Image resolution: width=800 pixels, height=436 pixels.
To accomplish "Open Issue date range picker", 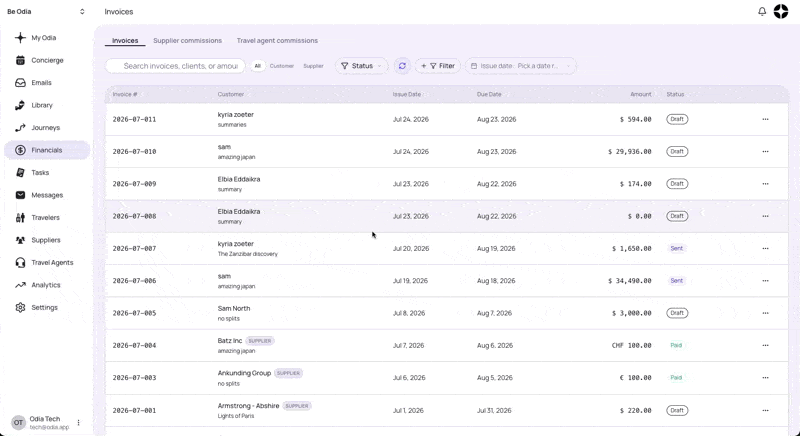I will pos(520,66).
